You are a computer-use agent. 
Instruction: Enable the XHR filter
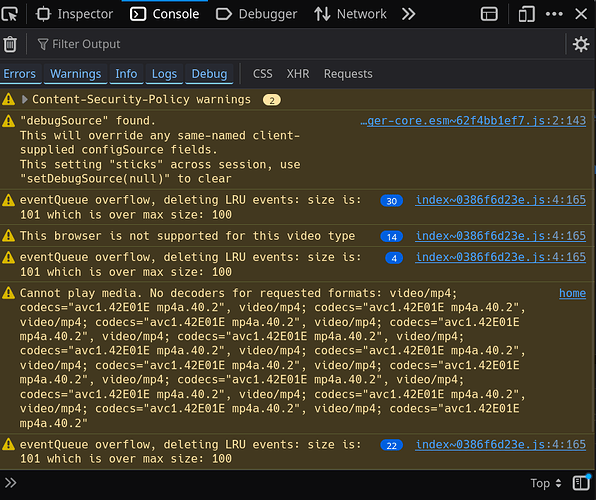pyautogui.click(x=298, y=74)
